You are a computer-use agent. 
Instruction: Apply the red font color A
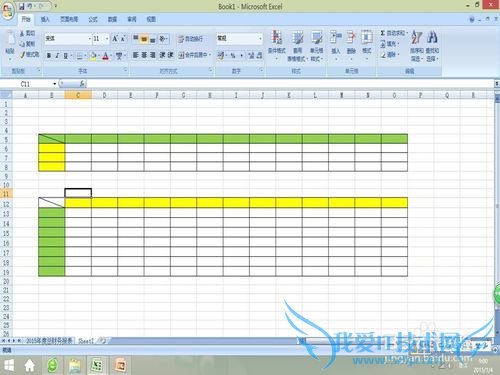point(106,56)
